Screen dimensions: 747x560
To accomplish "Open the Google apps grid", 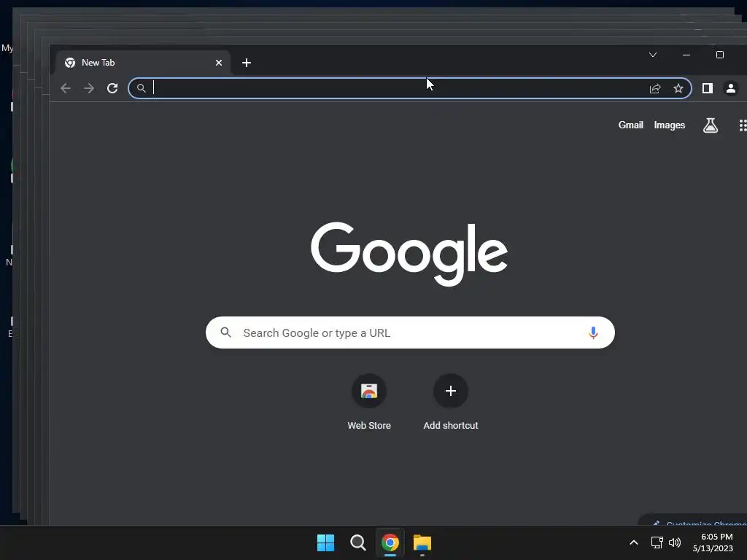I will [x=742, y=125].
